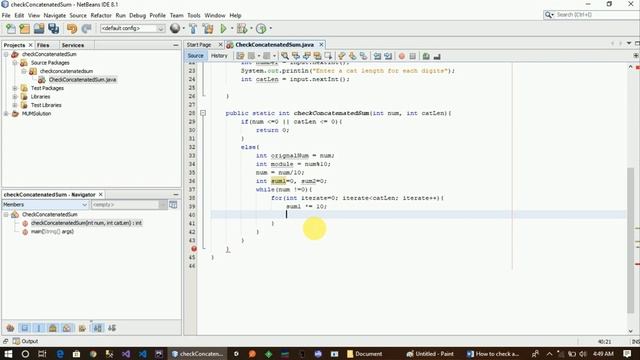Click the Source view button
This screenshot has height=360, width=640.
tap(196, 56)
